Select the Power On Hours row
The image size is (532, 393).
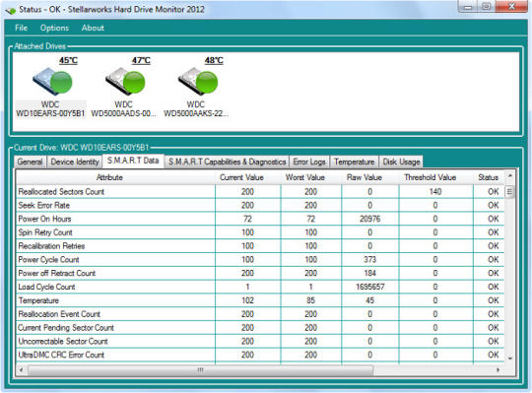(260, 219)
